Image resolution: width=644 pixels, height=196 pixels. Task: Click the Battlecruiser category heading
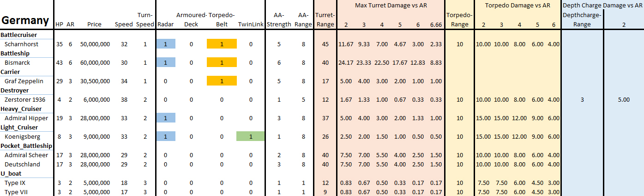(19, 35)
